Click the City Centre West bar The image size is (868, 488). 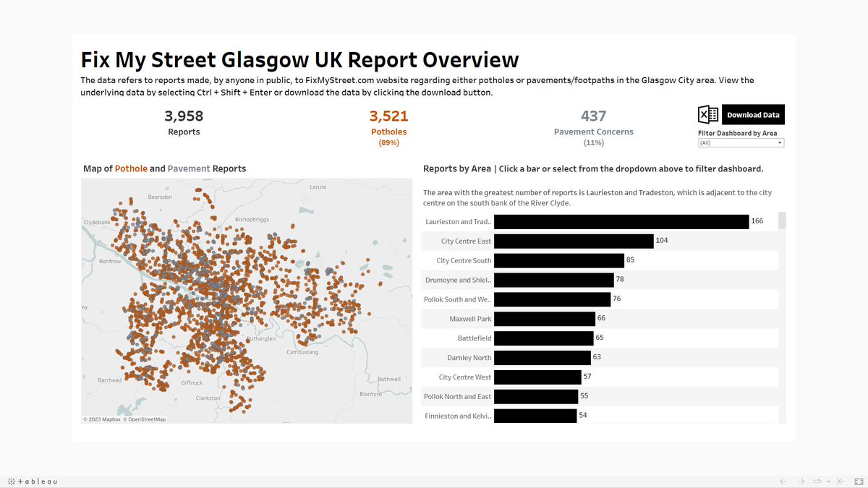(538, 377)
